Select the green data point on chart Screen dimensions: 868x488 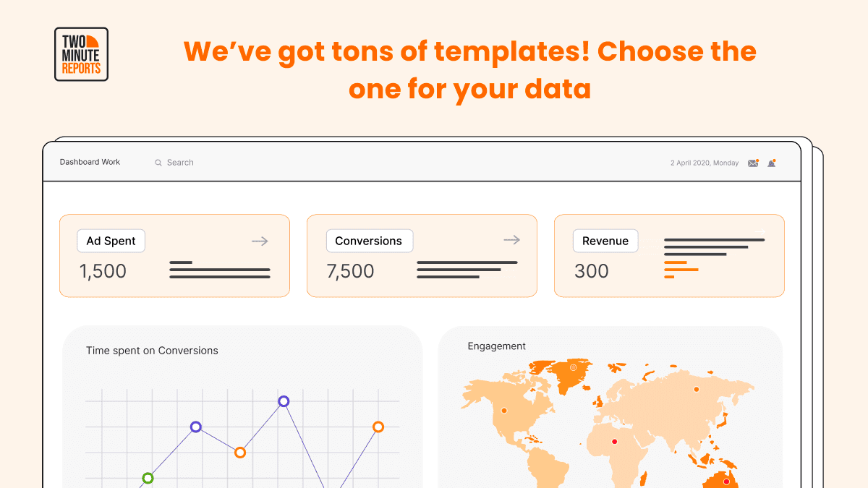pyautogui.click(x=148, y=478)
